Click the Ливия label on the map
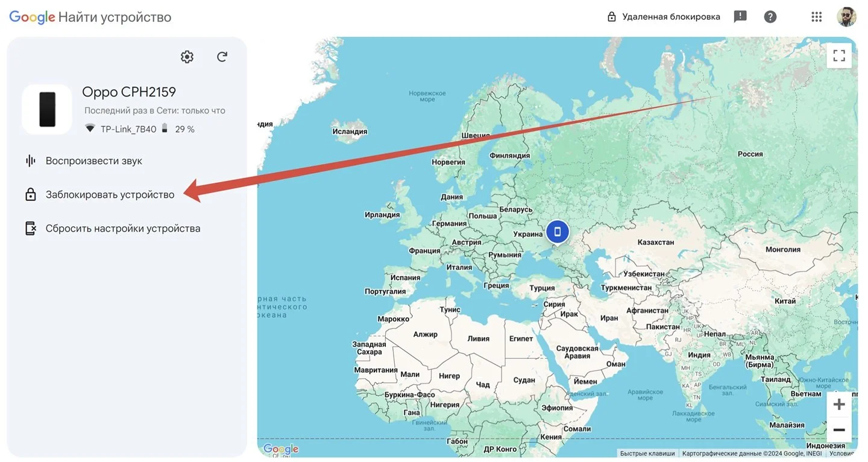The width and height of the screenshot is (868, 462). [x=479, y=339]
